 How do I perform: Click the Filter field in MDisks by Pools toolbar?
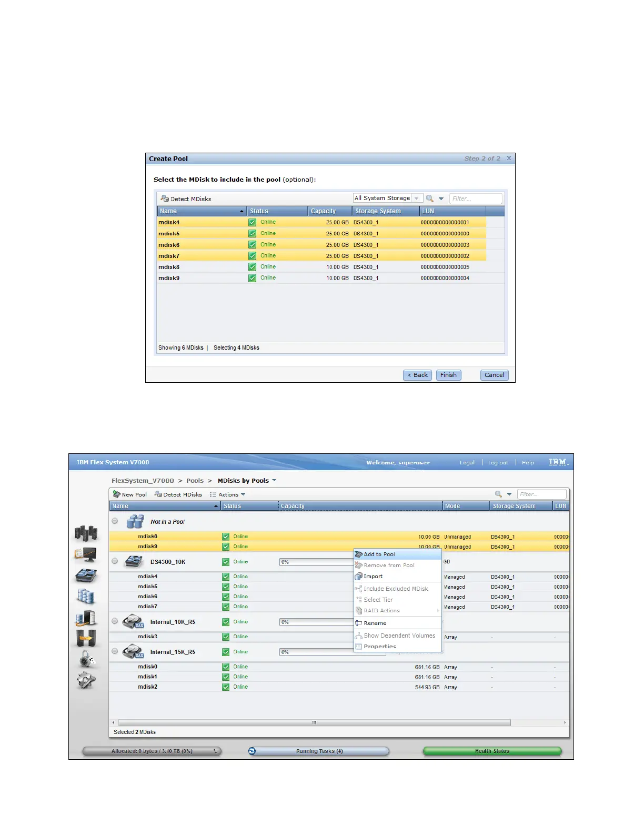542,494
